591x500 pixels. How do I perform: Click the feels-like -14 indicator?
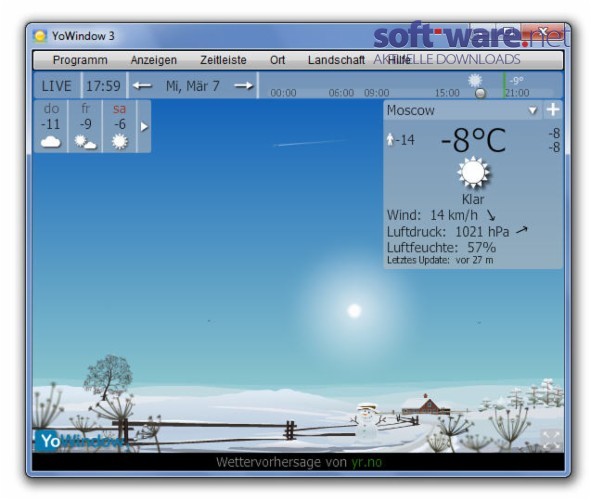tap(401, 140)
